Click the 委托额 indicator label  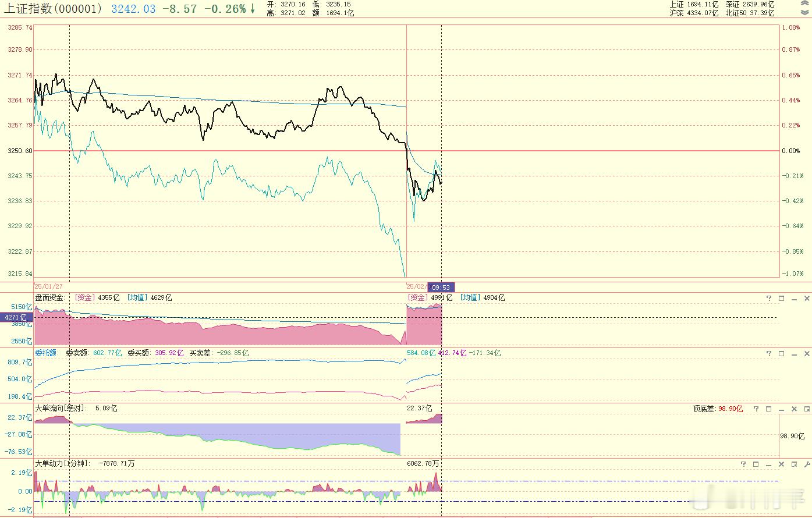tap(46, 353)
